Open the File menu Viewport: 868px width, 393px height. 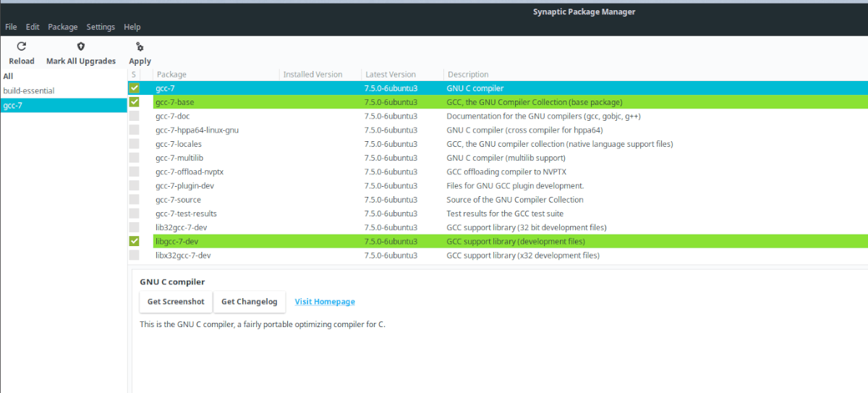click(11, 27)
